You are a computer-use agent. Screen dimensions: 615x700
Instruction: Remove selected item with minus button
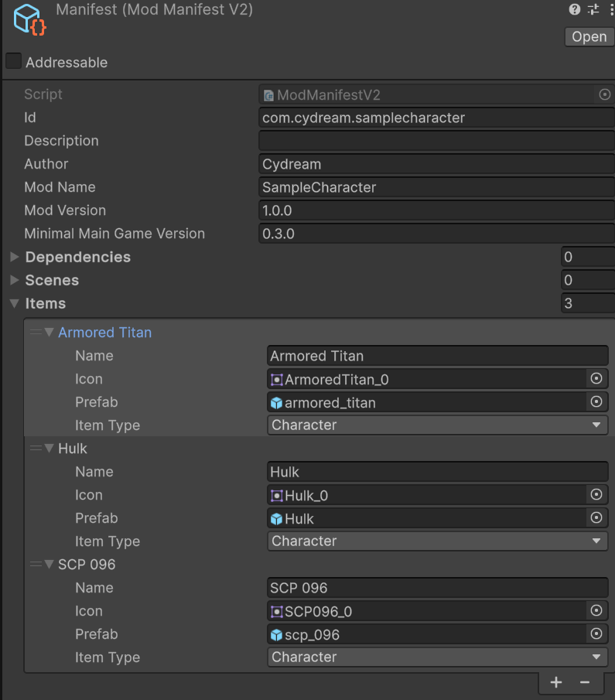[585, 682]
